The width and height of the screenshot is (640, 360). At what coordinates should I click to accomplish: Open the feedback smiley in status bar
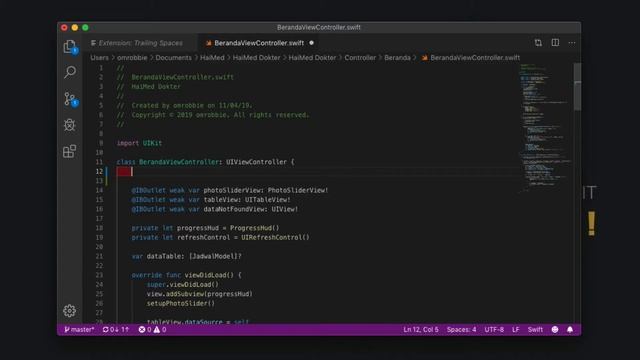555,329
